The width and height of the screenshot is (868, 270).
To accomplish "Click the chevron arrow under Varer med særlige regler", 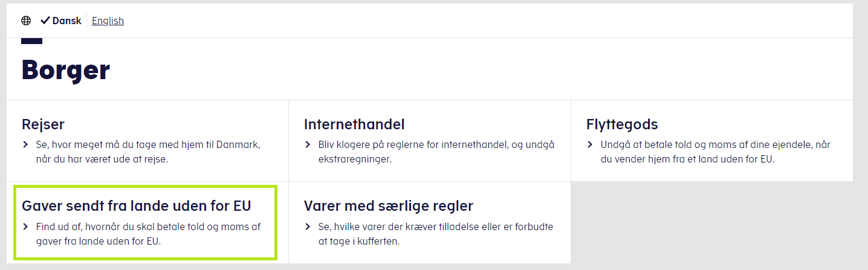I will [x=308, y=227].
